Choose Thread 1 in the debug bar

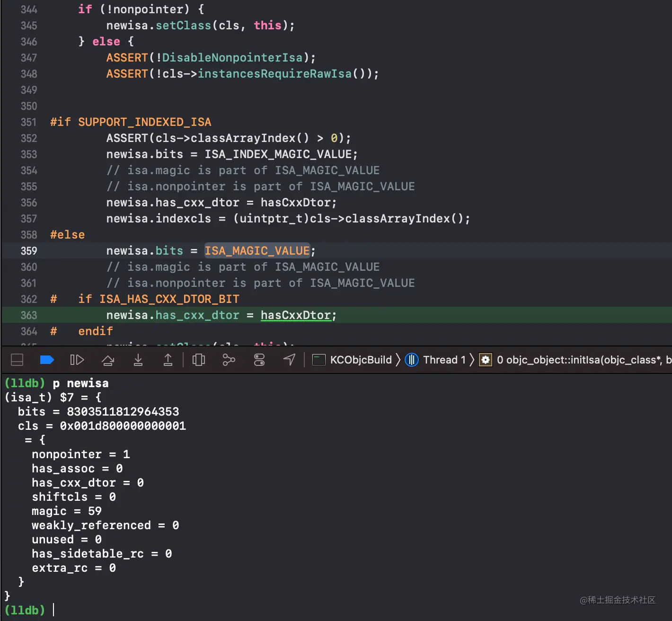coord(435,360)
